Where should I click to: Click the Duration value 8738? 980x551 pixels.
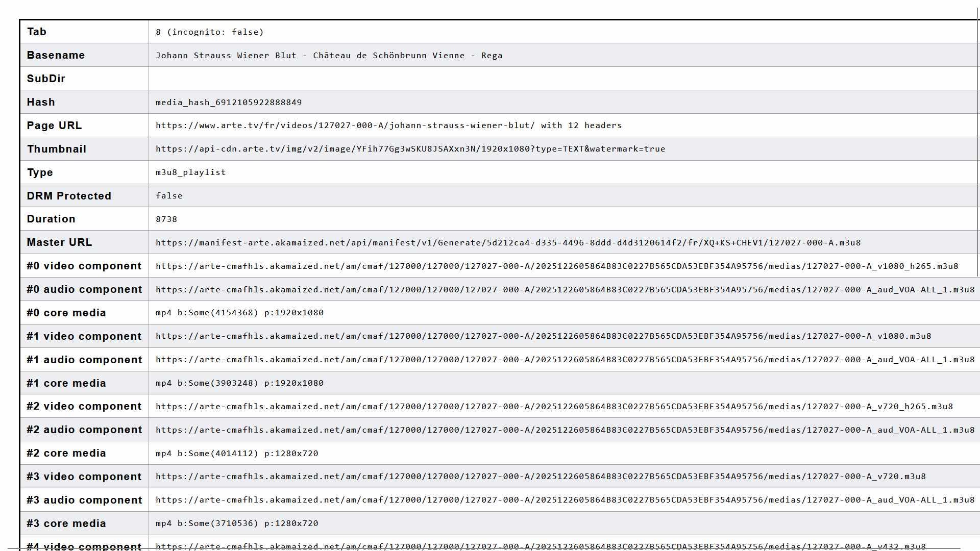click(x=166, y=219)
